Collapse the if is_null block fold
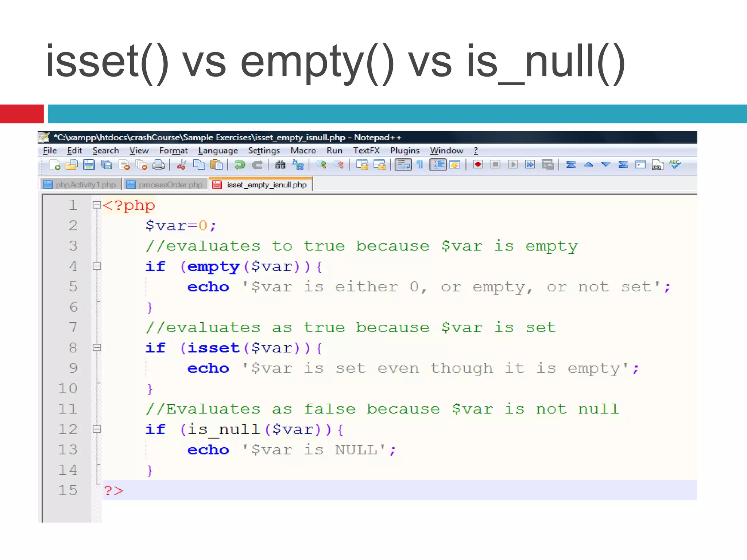The width and height of the screenshot is (747, 560). pos(97,429)
